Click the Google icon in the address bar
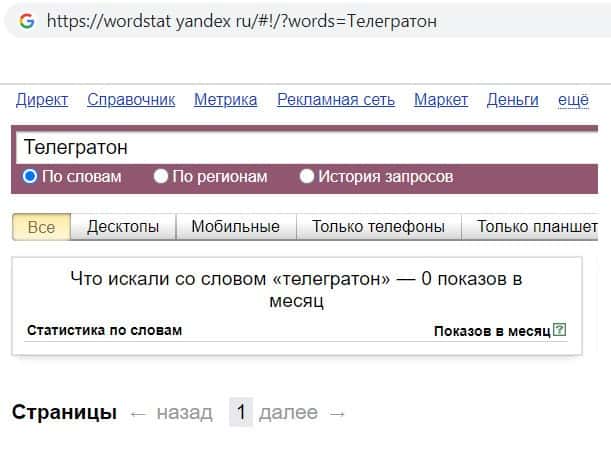Screen dimensions: 611x452 [26, 20]
